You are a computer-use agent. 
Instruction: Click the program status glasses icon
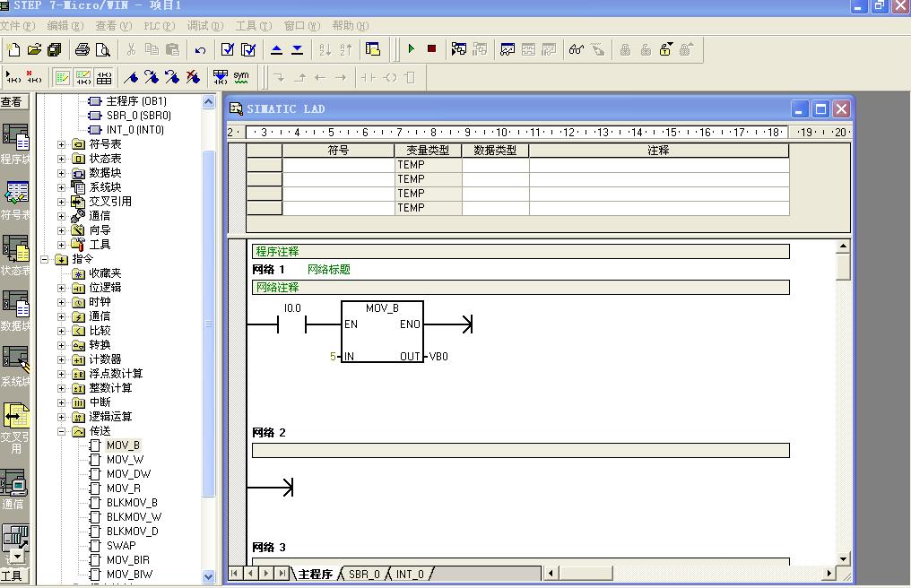(577, 49)
